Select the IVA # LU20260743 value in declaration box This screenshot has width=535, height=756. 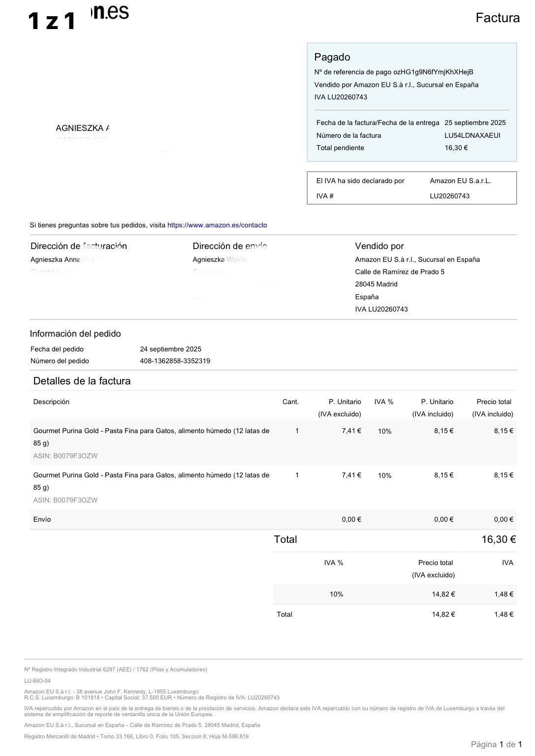[x=450, y=196]
